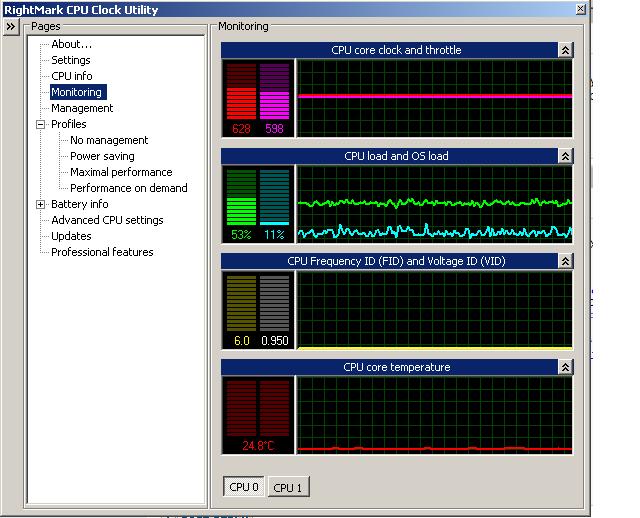This screenshot has height=518, width=640.
Task: Select the Monitoring page
Action: tap(78, 92)
